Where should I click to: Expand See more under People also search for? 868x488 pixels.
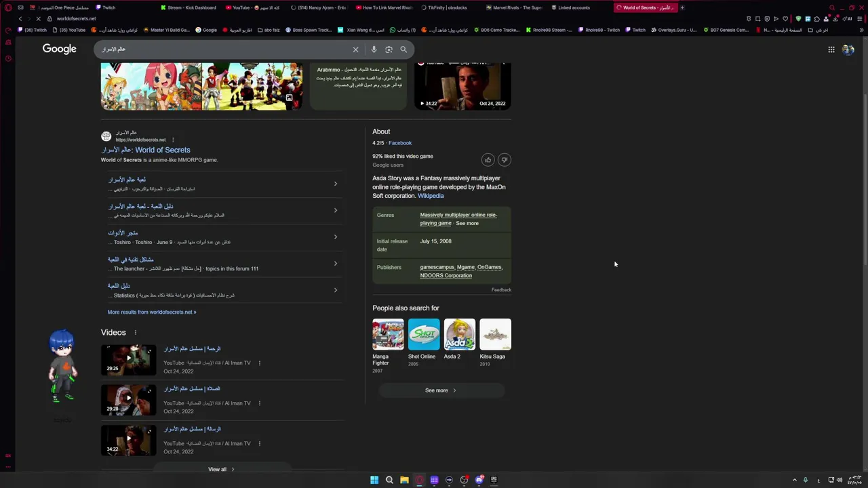[x=441, y=390]
